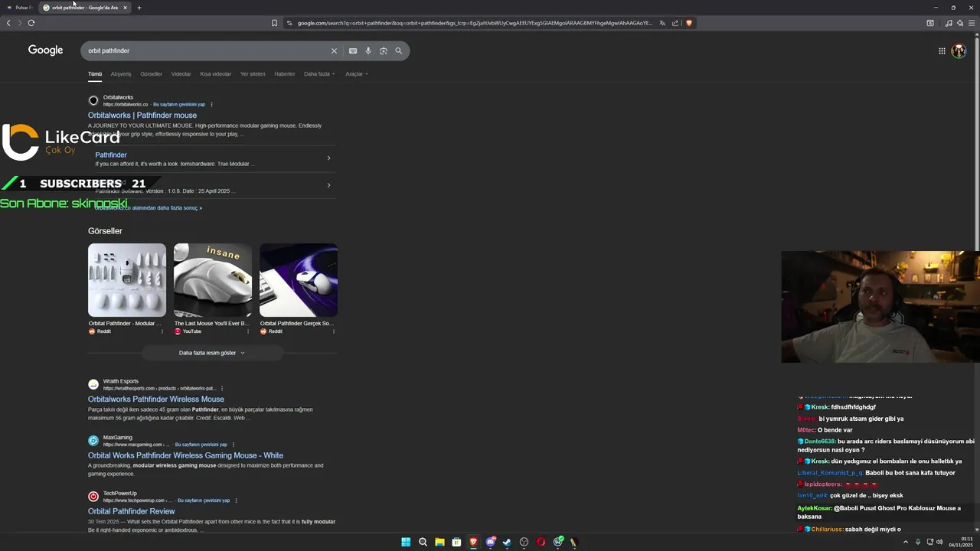Click the share icon in address bar
Viewport: 980px width, 551px height.
(675, 23)
